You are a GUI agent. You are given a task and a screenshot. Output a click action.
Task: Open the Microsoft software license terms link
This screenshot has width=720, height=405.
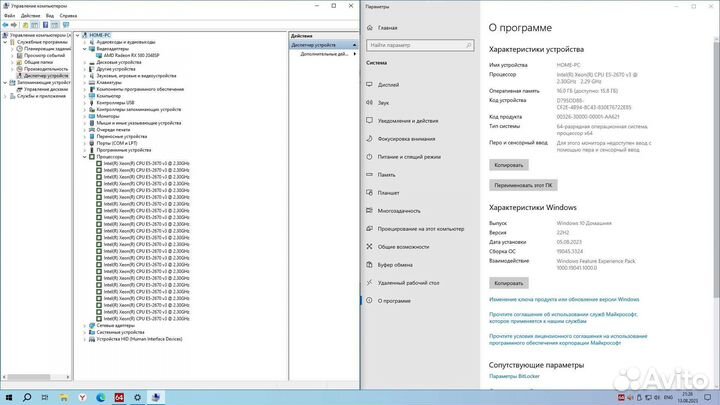[568, 339]
